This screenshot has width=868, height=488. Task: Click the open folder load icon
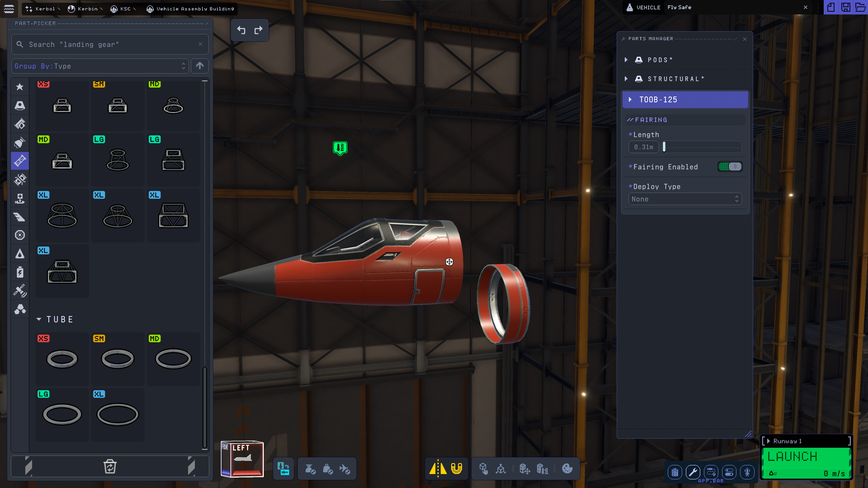click(x=860, y=7)
